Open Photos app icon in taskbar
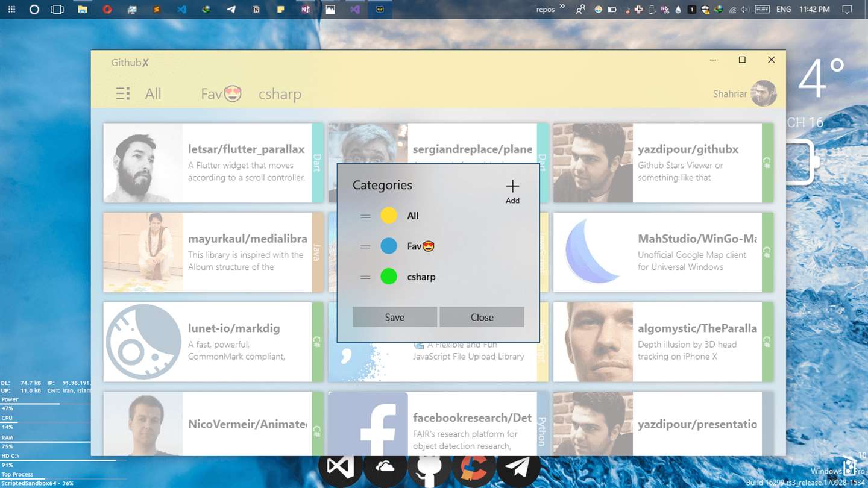Viewport: 868px width, 488px height. pos(330,9)
